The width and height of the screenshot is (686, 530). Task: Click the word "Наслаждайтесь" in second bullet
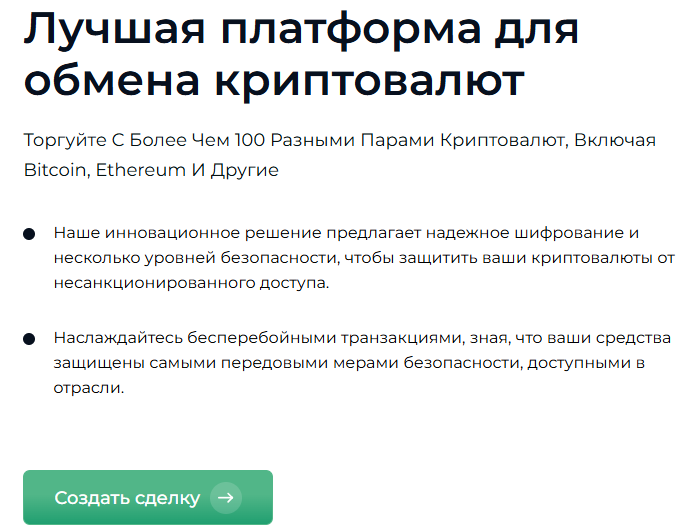(118, 338)
